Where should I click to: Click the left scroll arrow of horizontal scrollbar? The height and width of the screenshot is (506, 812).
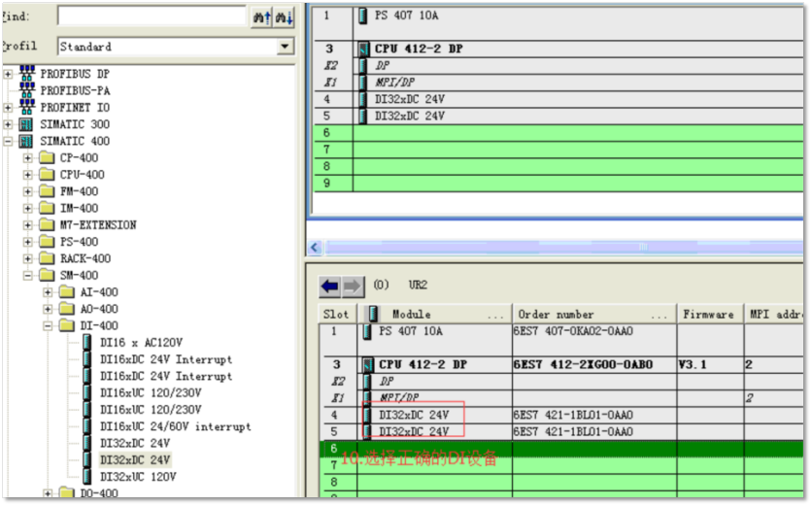[x=316, y=247]
